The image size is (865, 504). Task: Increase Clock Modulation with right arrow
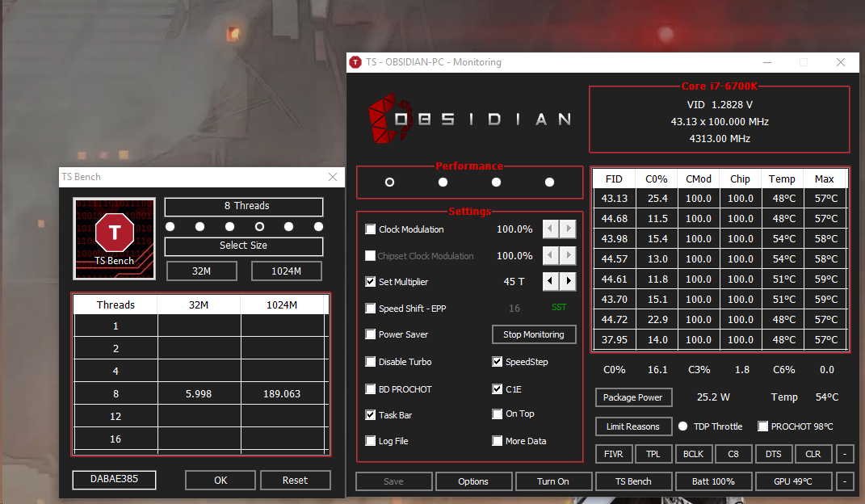pos(568,229)
